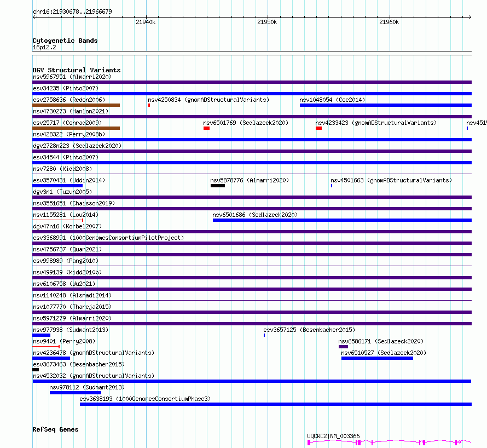Select the nsv6106758 (Wu2021) label
The image size is (487, 448).
64,284
